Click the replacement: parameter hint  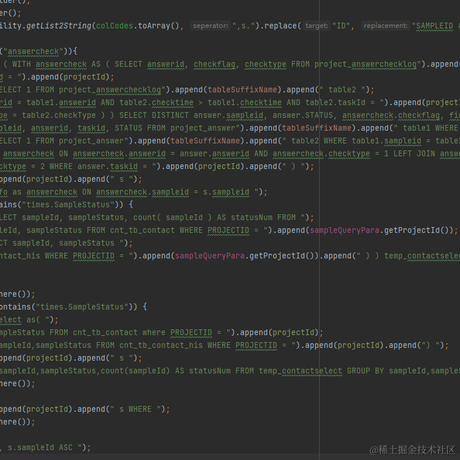tap(385, 26)
